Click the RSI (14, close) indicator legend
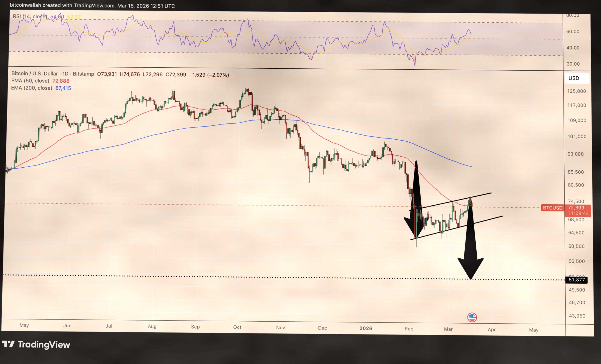601x364 pixels. [30, 16]
